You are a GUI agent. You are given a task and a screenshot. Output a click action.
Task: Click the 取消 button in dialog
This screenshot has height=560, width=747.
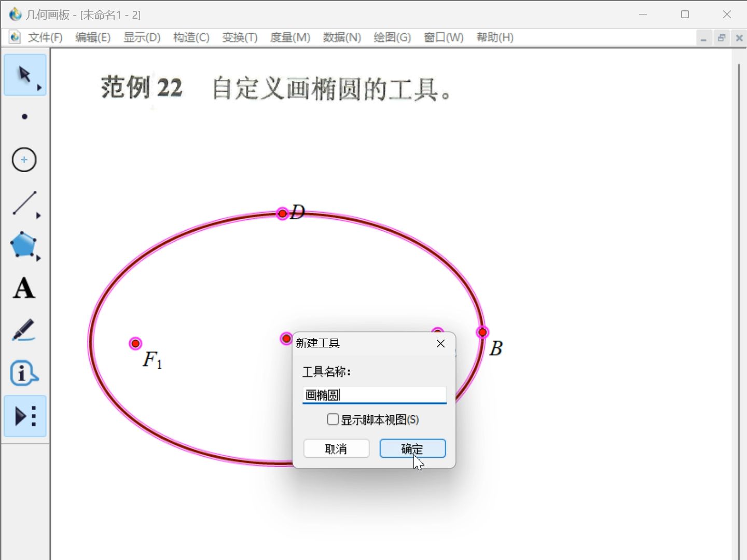(336, 449)
